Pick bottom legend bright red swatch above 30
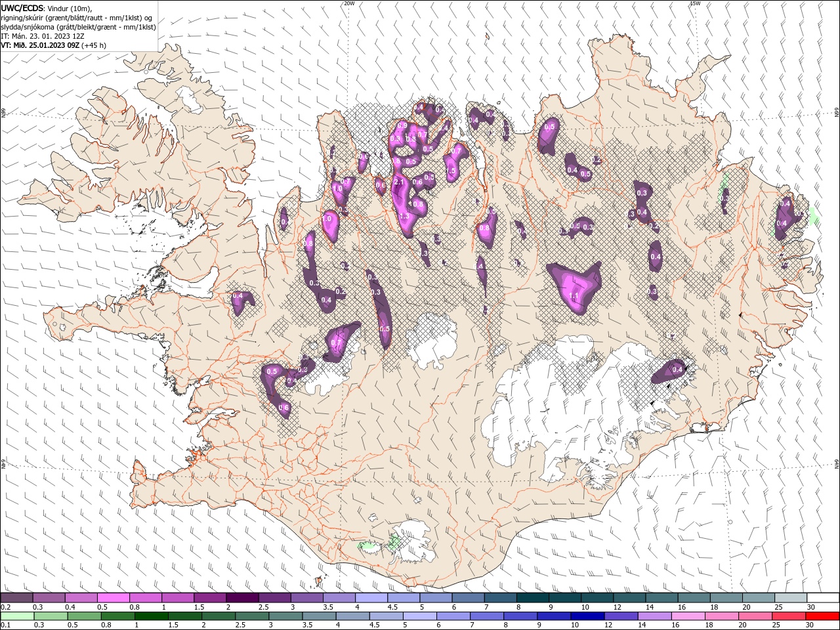 (x=822, y=616)
